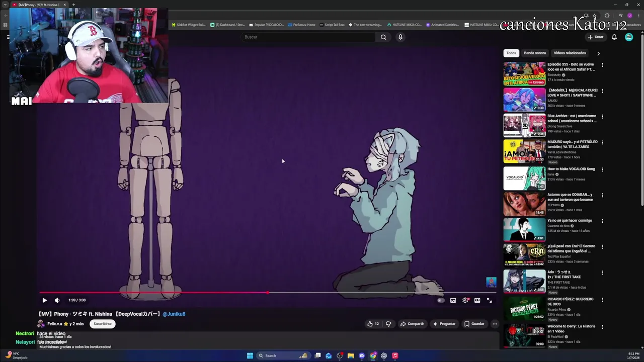Open the Script Tail Beat bookmark
This screenshot has height=362, width=644.
[332, 25]
